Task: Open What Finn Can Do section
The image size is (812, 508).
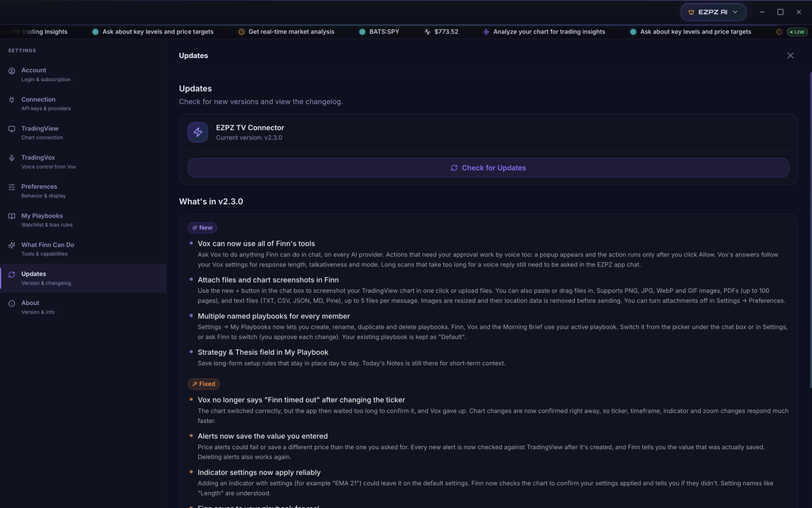Action: click(x=82, y=248)
